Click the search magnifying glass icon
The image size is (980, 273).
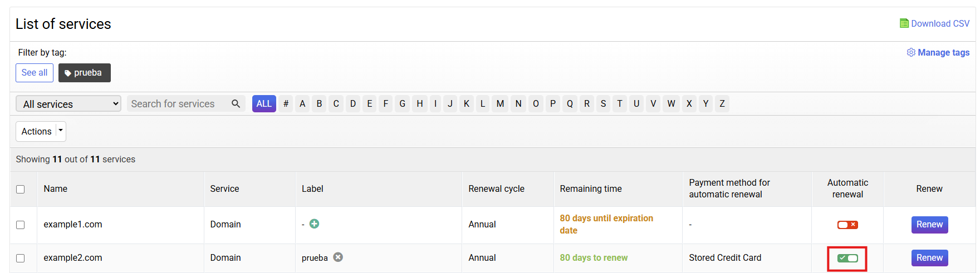pos(236,104)
